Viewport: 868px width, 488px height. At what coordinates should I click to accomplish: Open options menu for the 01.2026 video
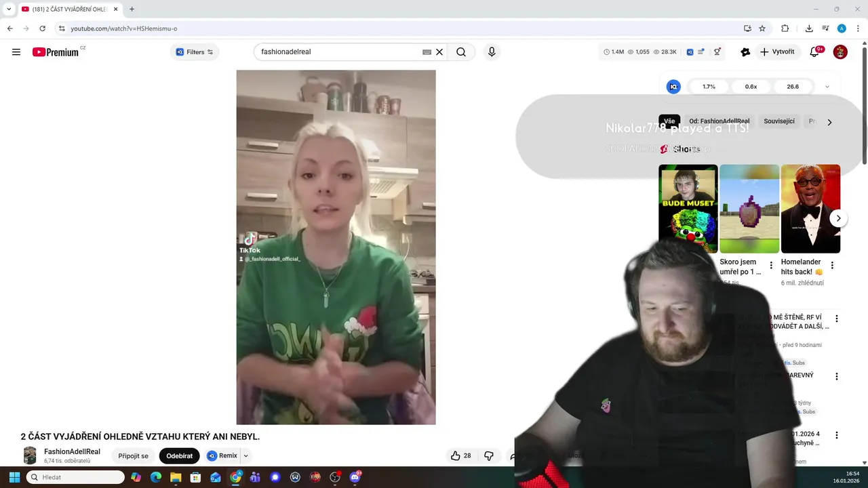[837, 435]
